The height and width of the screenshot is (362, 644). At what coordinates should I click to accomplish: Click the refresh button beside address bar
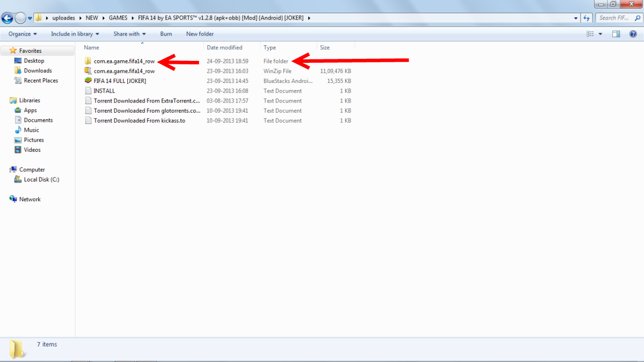[587, 18]
